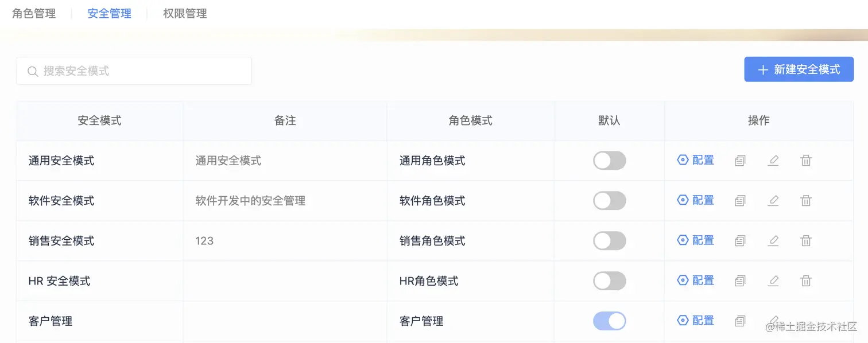Delete the 软件安全模式 entry
This screenshot has width=868, height=343.
pos(806,201)
